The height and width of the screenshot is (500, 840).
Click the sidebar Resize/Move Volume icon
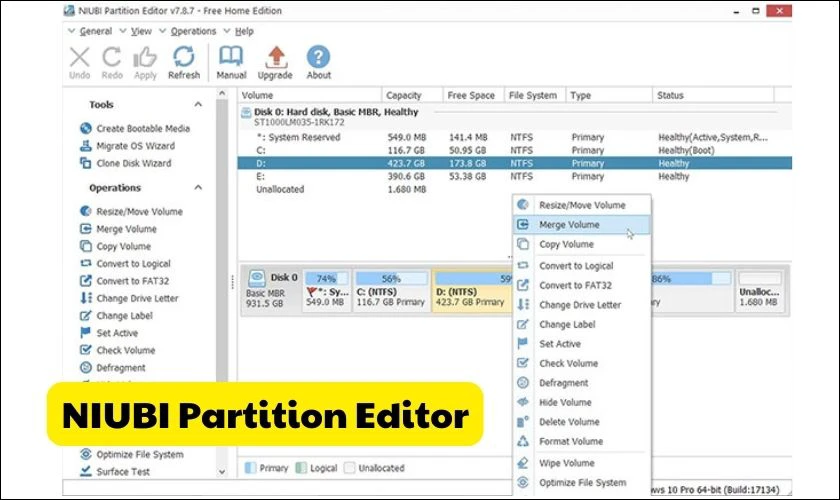pyautogui.click(x=86, y=211)
